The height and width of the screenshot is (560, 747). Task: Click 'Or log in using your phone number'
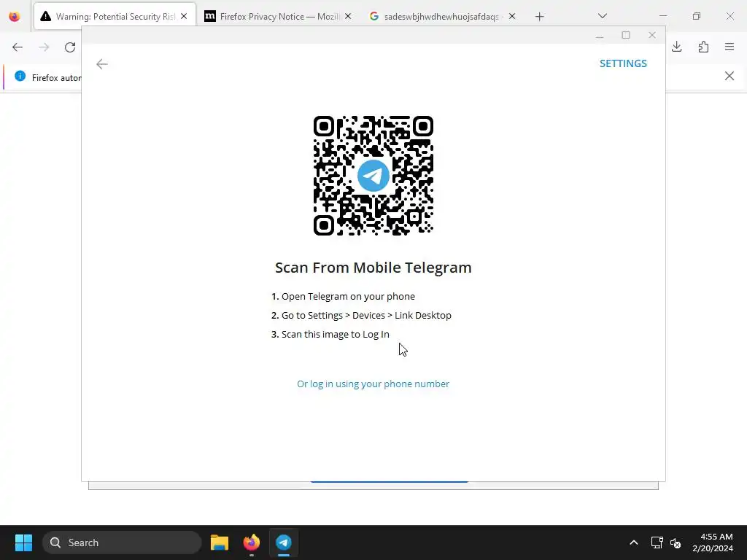pos(373,384)
